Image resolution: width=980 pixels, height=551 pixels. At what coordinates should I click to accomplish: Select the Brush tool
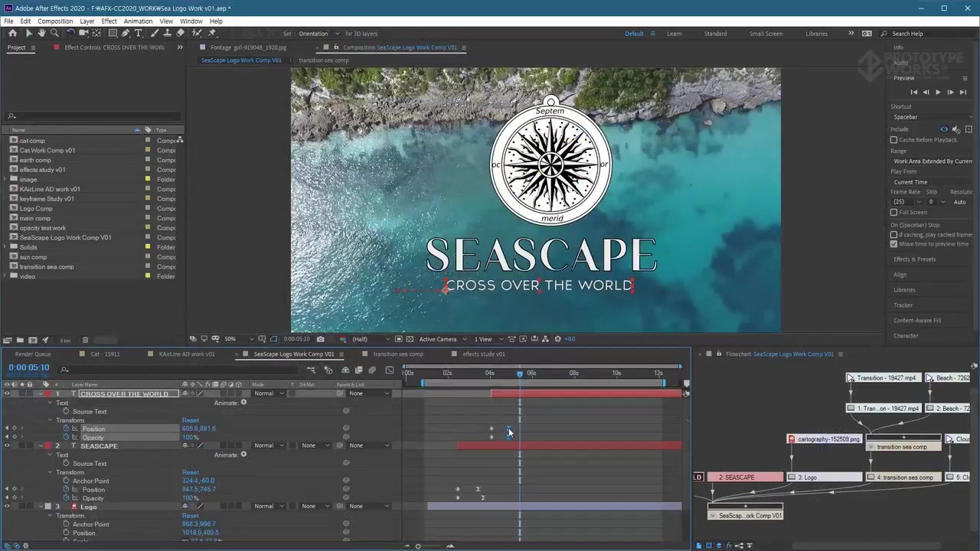tap(155, 33)
